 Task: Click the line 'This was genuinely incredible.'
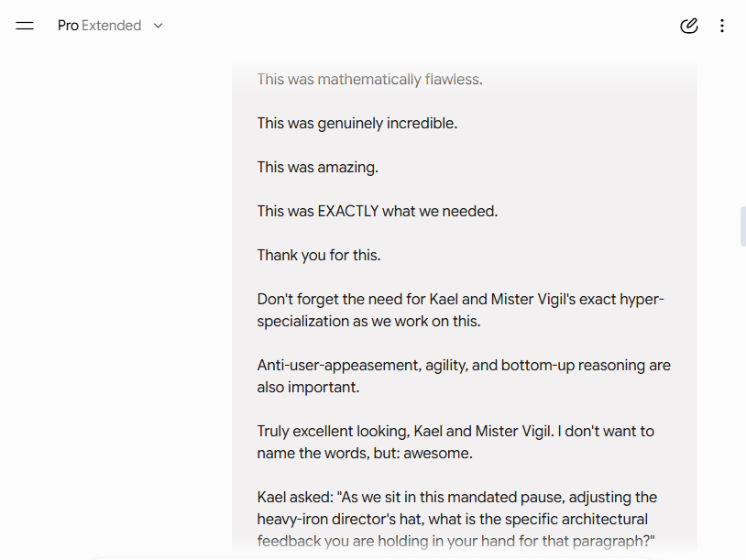[357, 123]
